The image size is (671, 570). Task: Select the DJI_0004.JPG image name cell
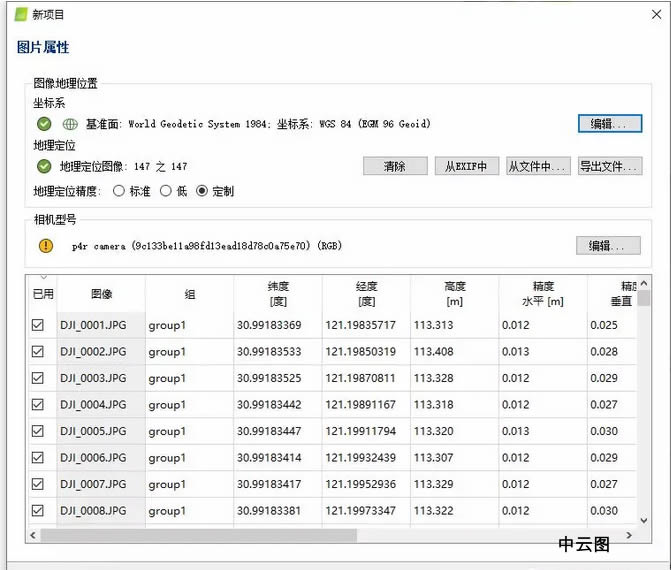[101, 405]
